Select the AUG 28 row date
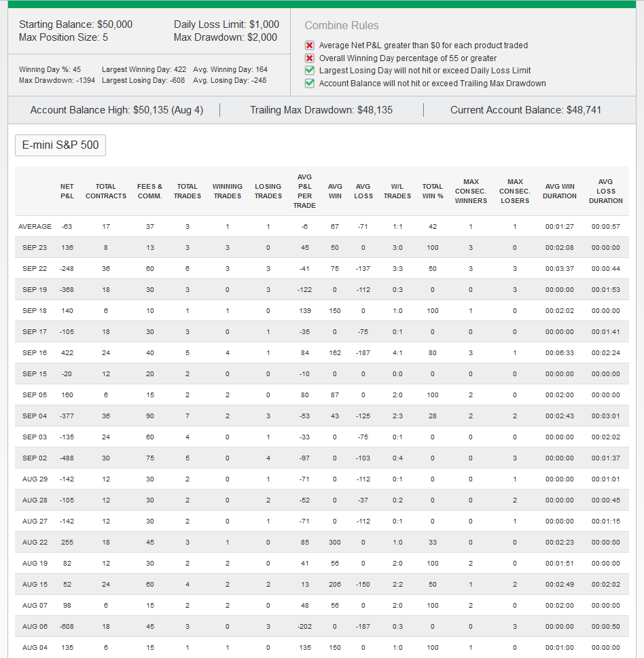644x658 pixels. click(35, 500)
